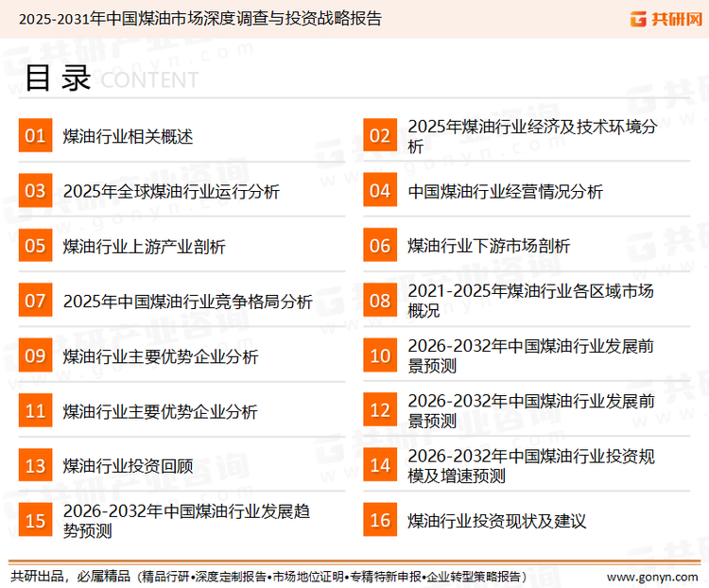The height and width of the screenshot is (588, 709).
Task: Click the gray CONTENT label
Action: click(149, 80)
